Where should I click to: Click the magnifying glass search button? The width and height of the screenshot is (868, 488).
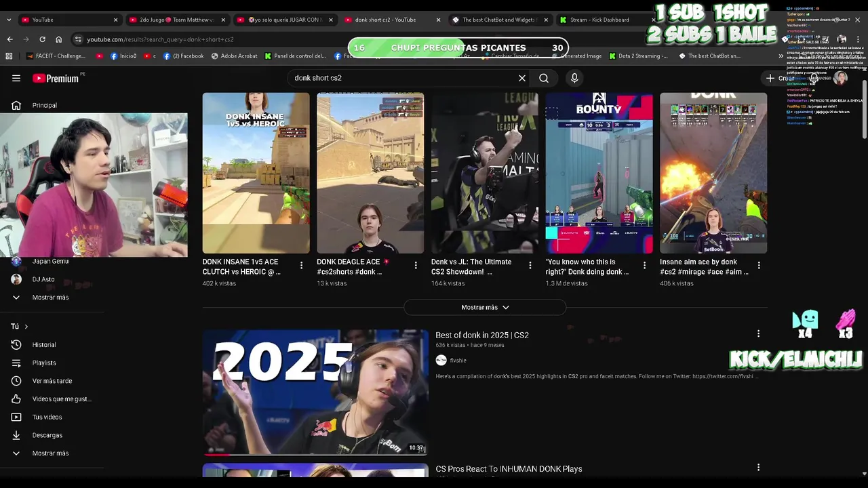[x=544, y=78]
